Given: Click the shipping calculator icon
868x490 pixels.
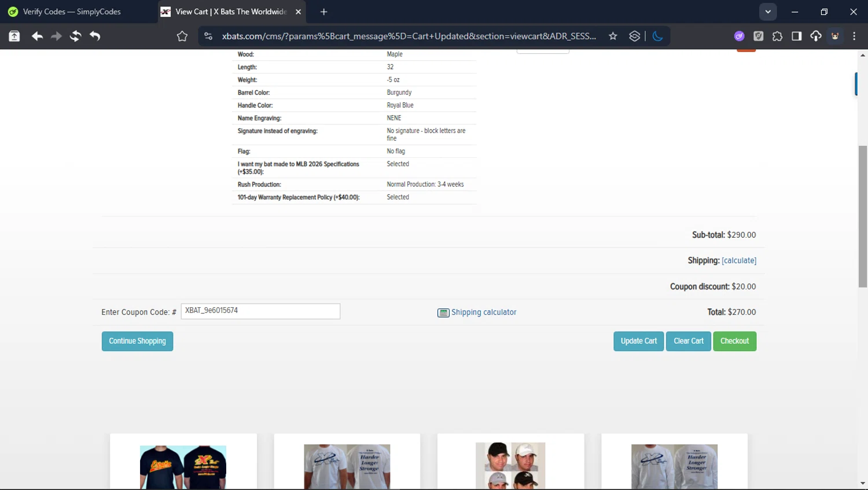Looking at the screenshot, I should [x=443, y=313].
